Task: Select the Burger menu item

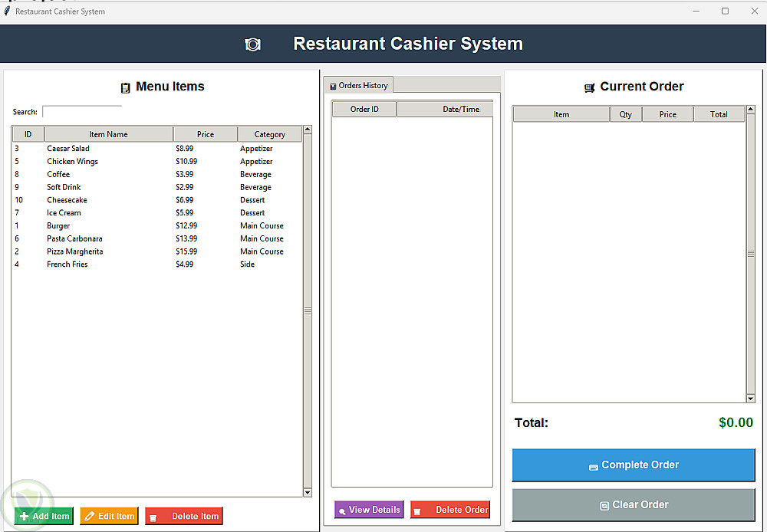Action: pos(157,225)
